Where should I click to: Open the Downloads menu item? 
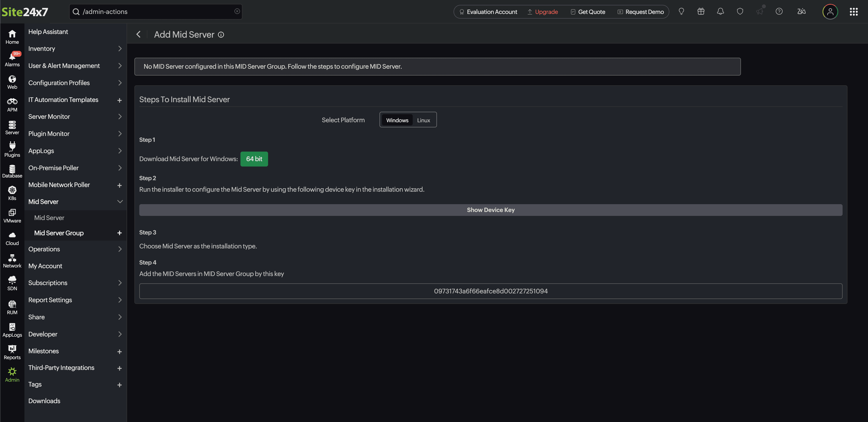coord(44,401)
